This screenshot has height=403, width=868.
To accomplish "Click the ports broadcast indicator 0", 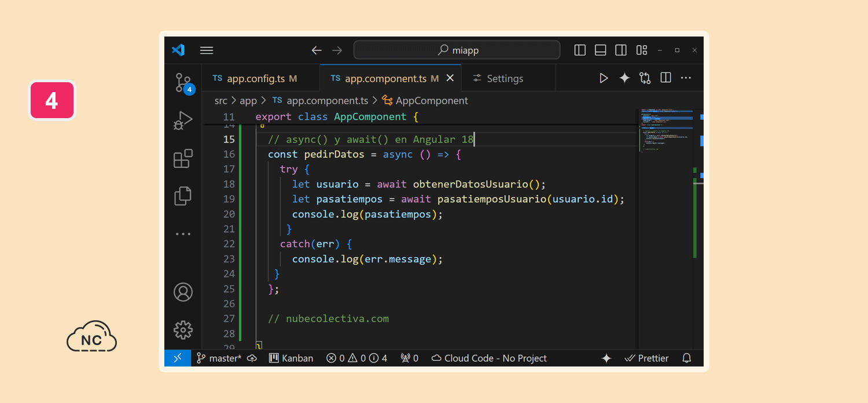I will coord(409,358).
